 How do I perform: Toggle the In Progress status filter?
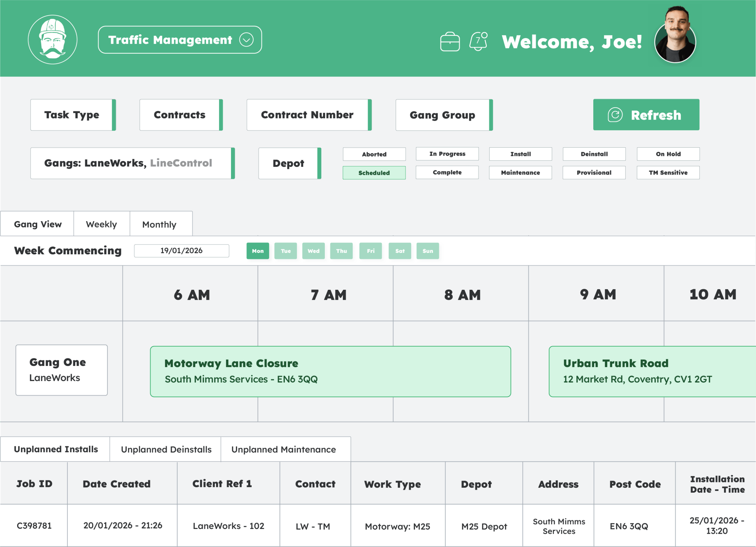[x=447, y=154]
